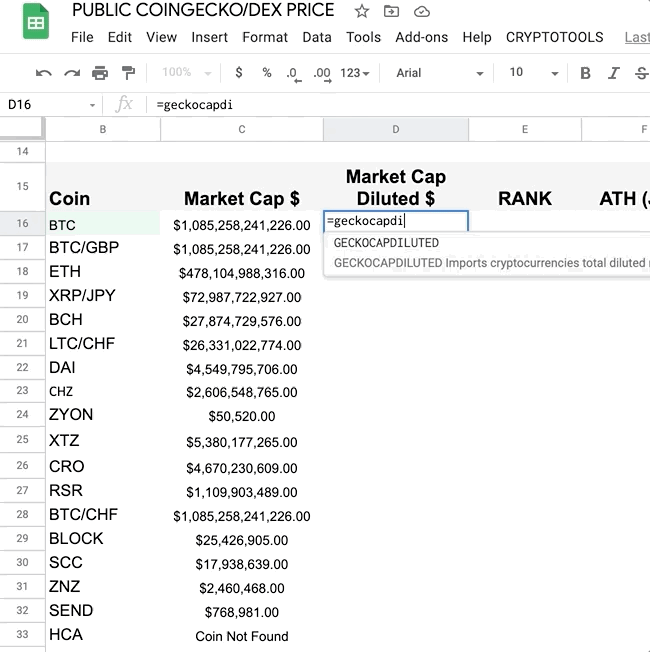Screen dimensions: 650x652
Task: Click the BTC cell in row 16
Action: 103,225
